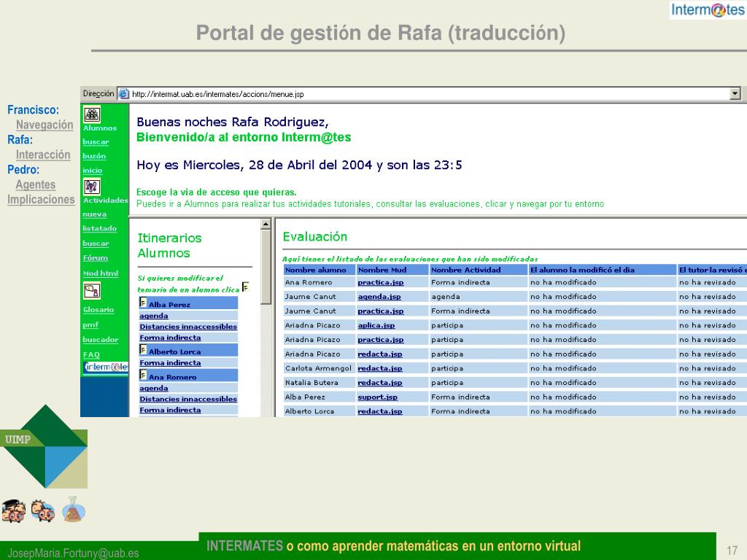The image size is (747, 560).
Task: Open redacta.jsp in Natalia Butera's row
Action: tap(380, 382)
